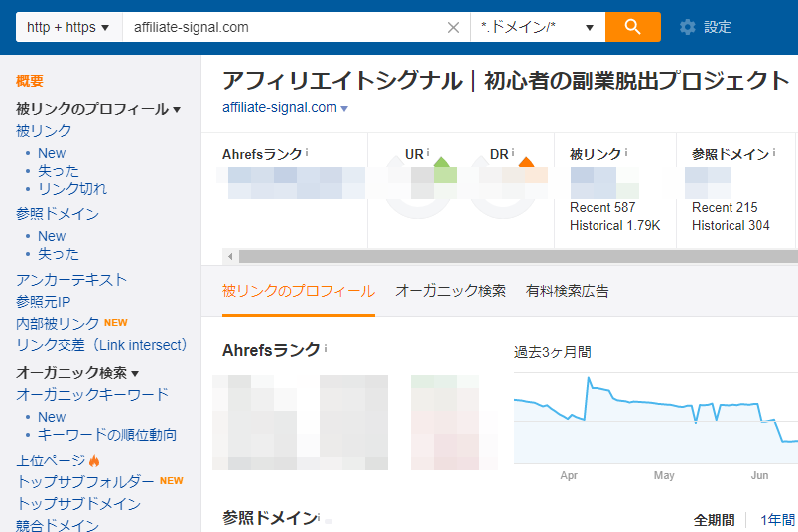Click the info icon next to UR

[428, 152]
